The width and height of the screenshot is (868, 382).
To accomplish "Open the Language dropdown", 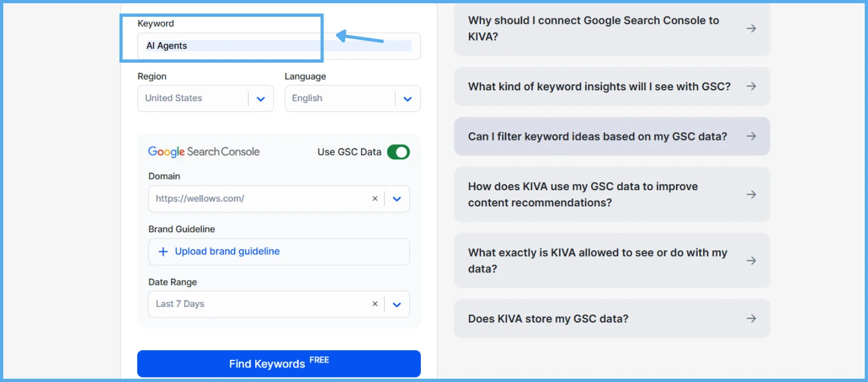I will [x=408, y=99].
